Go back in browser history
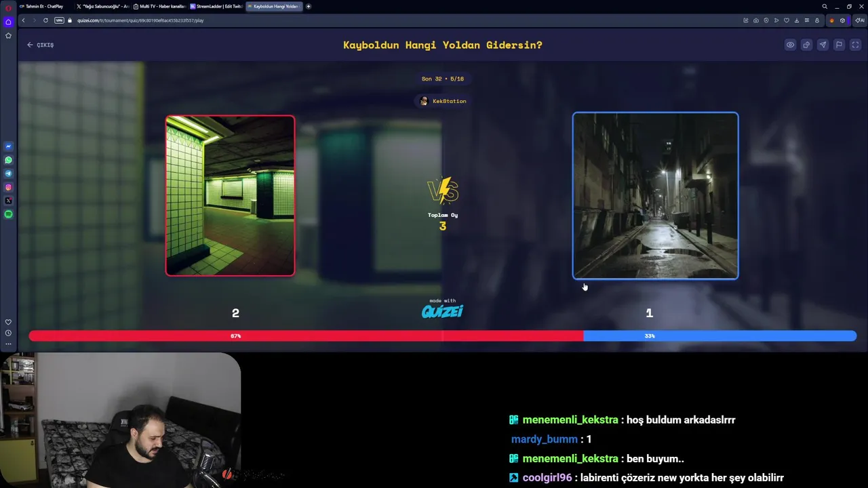Screen dimensions: 868x488 coord(24,20)
